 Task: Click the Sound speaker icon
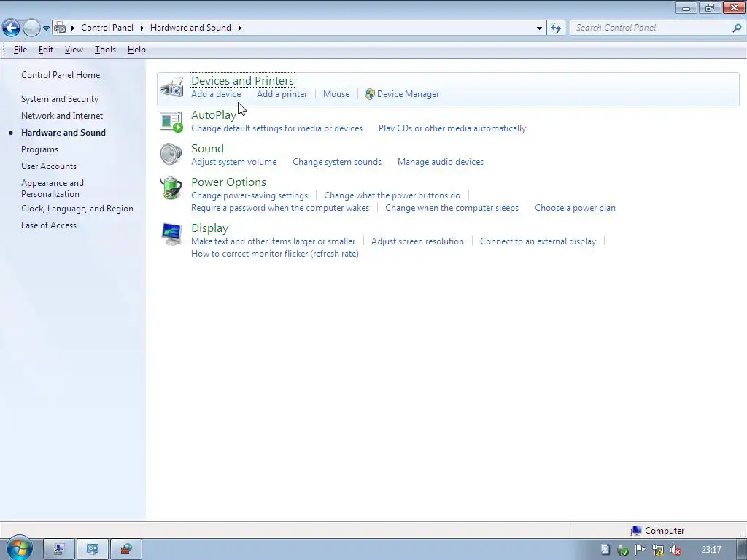pyautogui.click(x=171, y=155)
